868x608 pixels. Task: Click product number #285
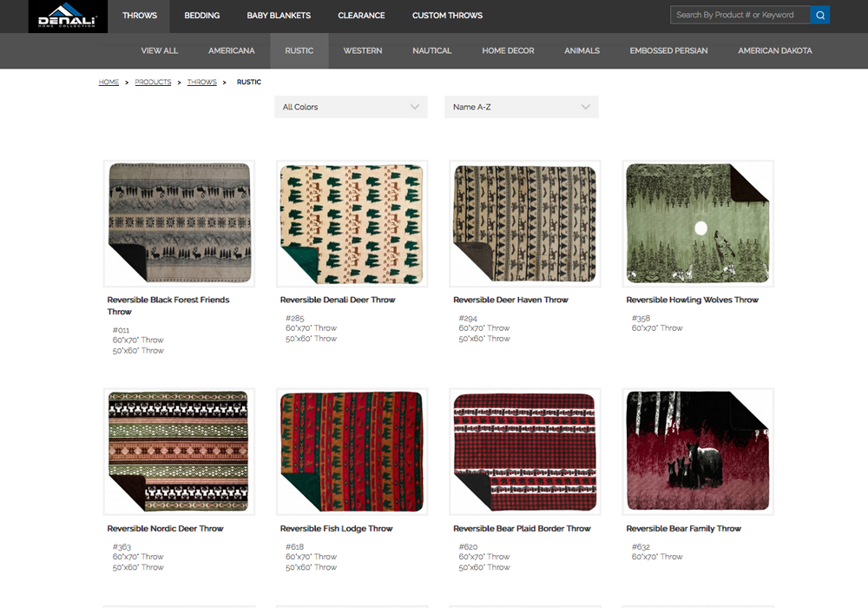point(294,319)
